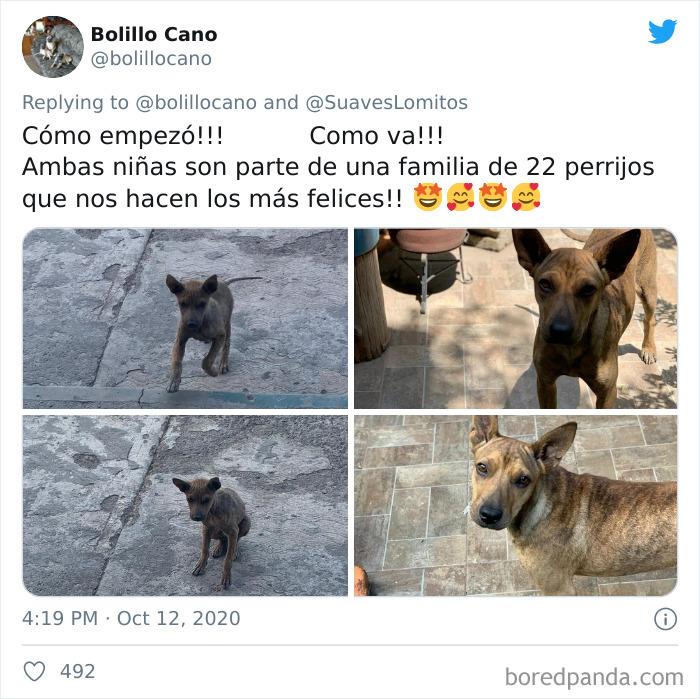Open the tweet info circle icon
The image size is (700, 699).
coord(665,619)
